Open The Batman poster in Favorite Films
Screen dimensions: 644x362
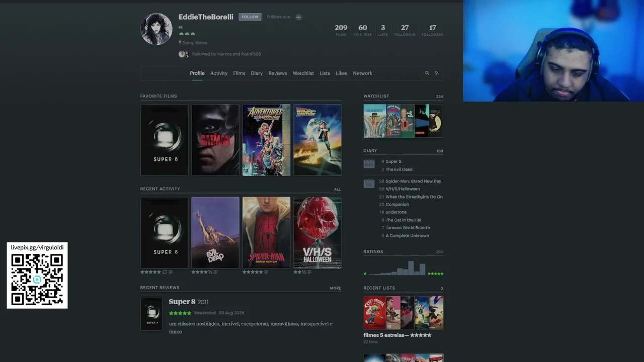tap(215, 140)
